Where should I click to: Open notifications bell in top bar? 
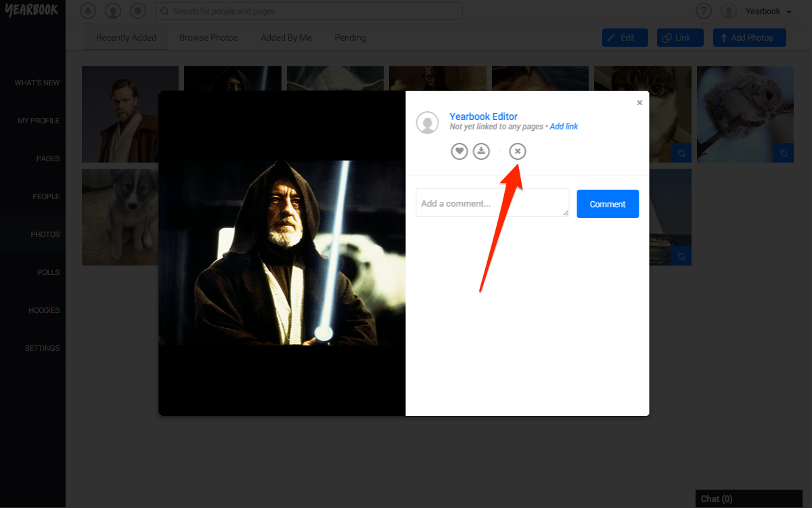pos(88,11)
